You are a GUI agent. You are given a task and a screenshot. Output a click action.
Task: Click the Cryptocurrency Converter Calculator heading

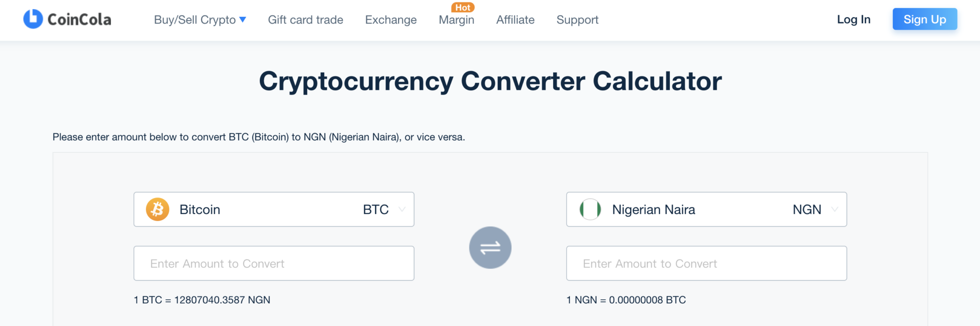[x=490, y=81]
